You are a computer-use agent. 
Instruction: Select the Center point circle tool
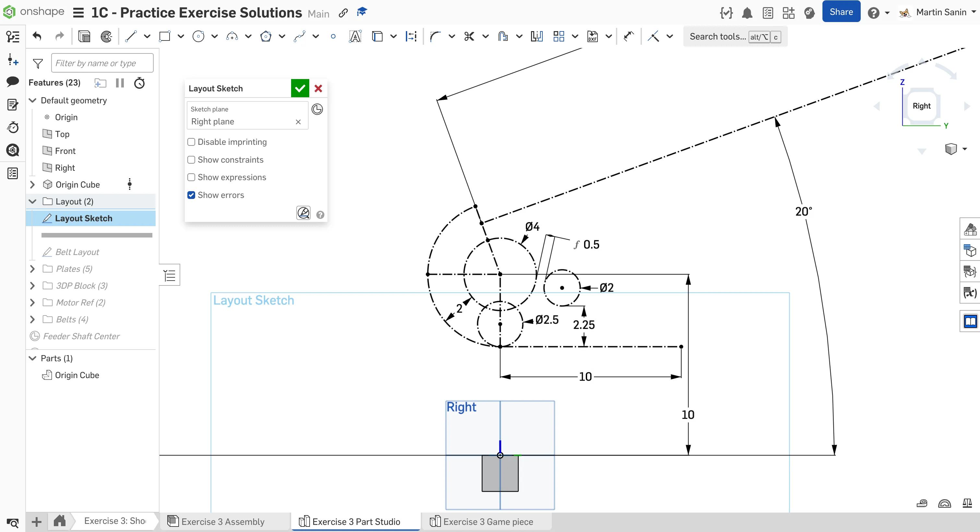tap(198, 37)
